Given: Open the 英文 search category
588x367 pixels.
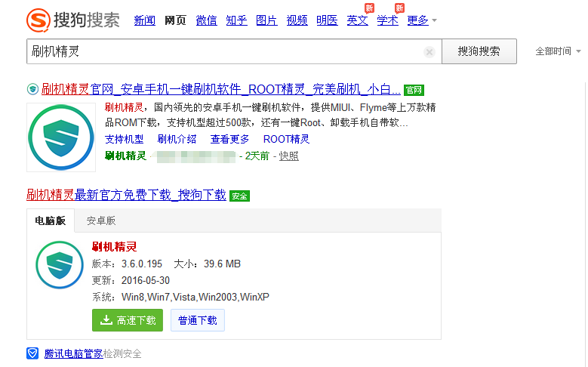Looking at the screenshot, I should 357,20.
